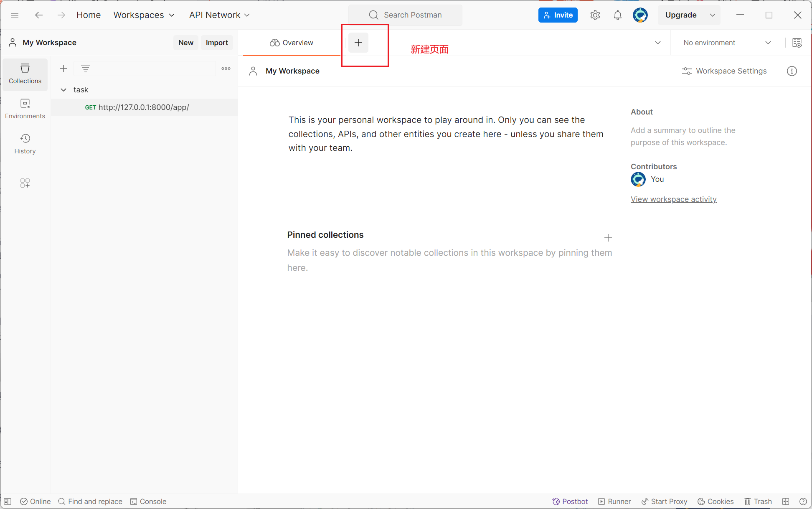Open the Upgrade dropdown arrow
Image resolution: width=812 pixels, height=509 pixels.
pos(713,15)
